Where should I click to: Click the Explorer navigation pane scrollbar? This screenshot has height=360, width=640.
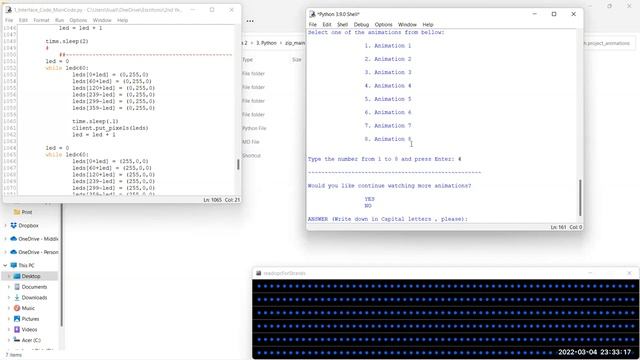click(x=62, y=265)
